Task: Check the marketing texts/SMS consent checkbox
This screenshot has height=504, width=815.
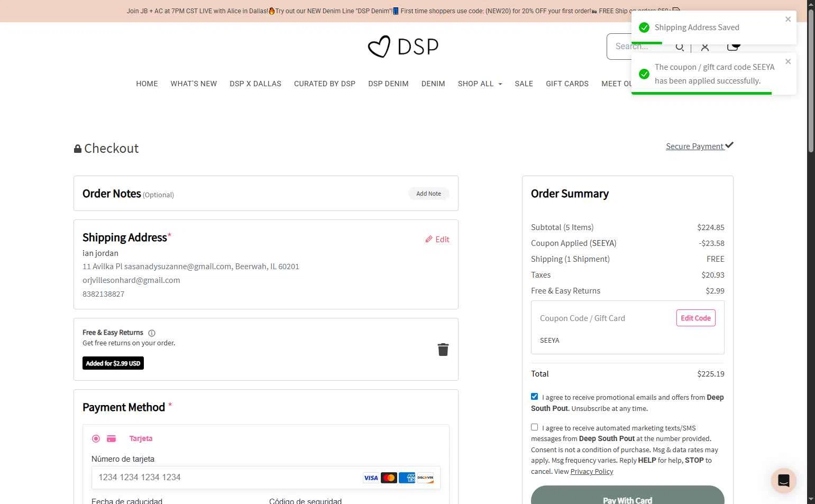Action: click(535, 427)
